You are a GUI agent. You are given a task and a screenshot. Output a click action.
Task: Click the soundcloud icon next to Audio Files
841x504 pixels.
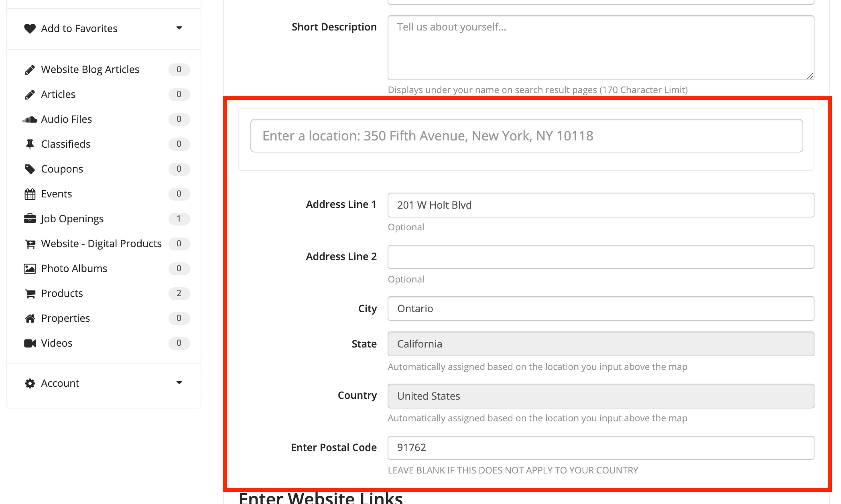pos(30,120)
